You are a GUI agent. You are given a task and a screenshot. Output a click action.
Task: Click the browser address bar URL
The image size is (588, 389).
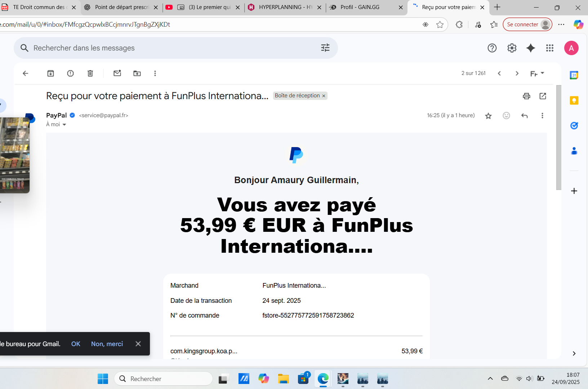point(85,25)
